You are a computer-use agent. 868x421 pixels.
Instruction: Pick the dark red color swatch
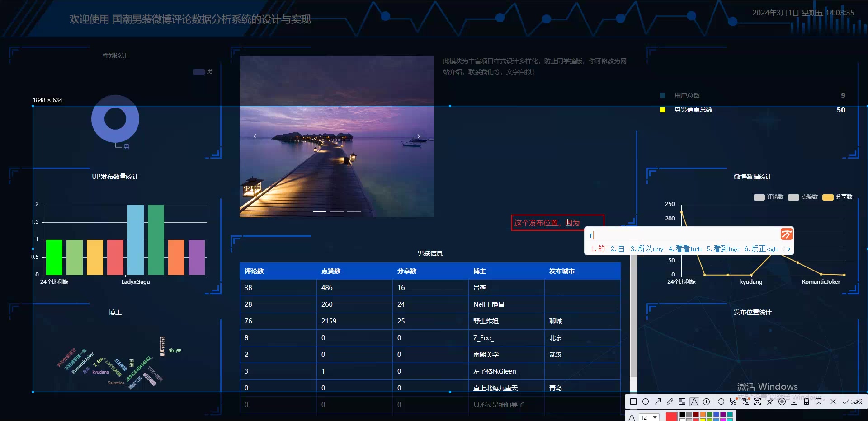pyautogui.click(x=696, y=414)
